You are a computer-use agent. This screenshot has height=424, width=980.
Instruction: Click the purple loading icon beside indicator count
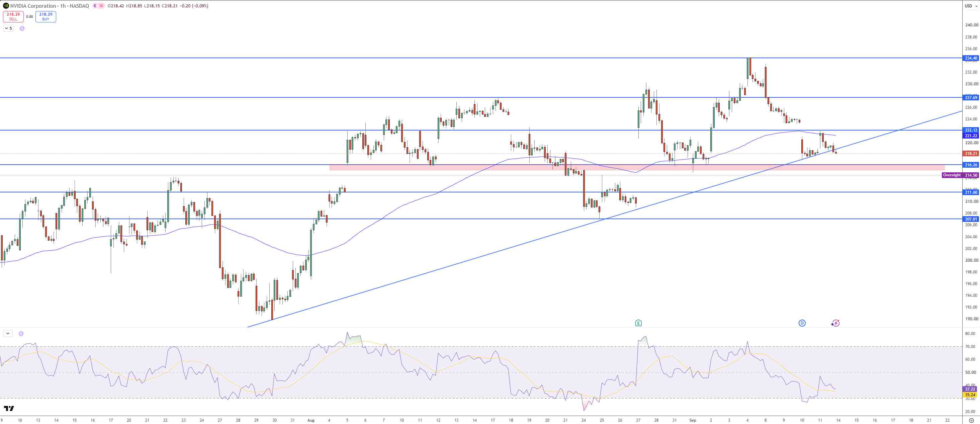22,28
